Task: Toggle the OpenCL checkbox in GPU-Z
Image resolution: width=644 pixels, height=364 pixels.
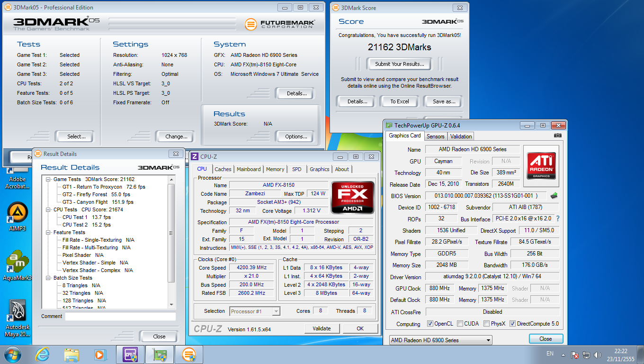Action: pos(430,324)
